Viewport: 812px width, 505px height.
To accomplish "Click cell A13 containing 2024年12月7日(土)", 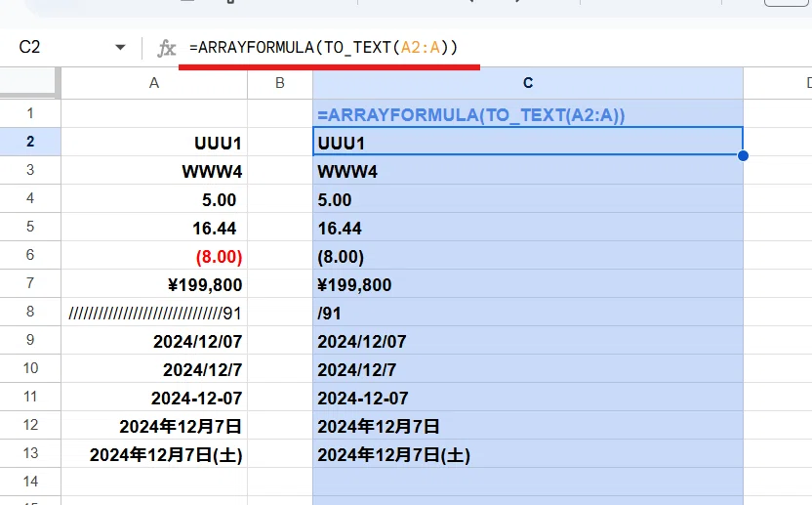I will 154,453.
